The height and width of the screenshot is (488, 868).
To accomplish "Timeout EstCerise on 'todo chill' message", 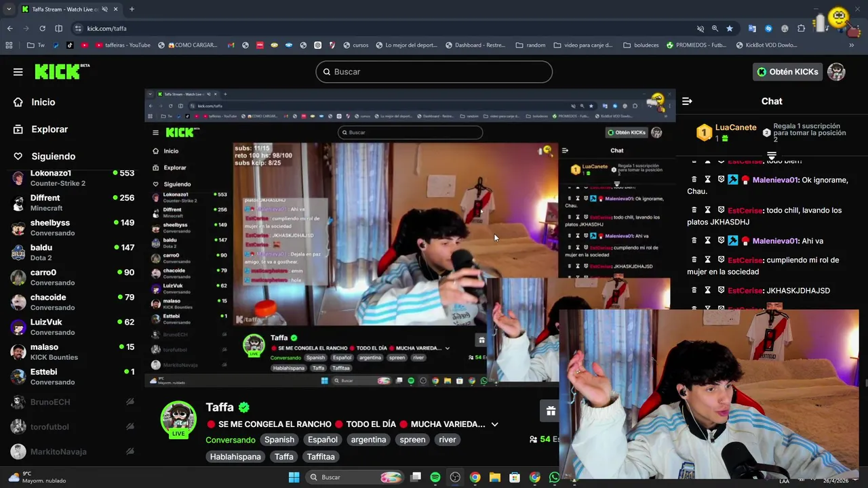I will click(x=707, y=210).
